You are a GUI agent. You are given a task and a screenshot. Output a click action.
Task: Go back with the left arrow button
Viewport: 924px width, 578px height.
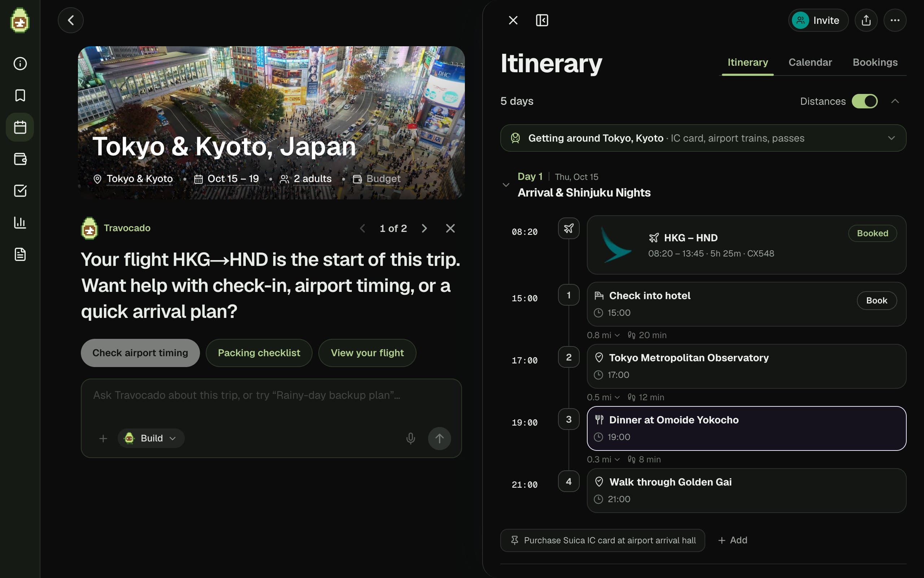pyautogui.click(x=71, y=20)
